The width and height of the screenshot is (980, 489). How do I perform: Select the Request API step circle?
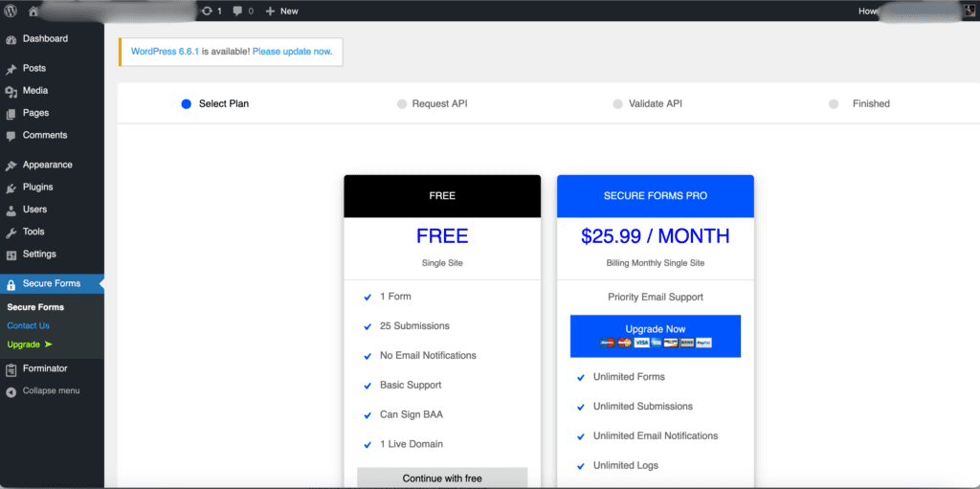(402, 103)
